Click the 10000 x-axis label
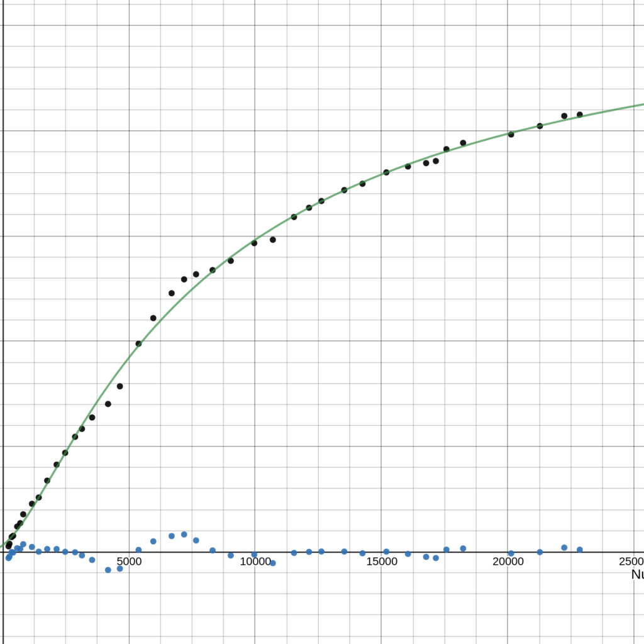Viewport: 644px width, 644px height. click(x=255, y=562)
